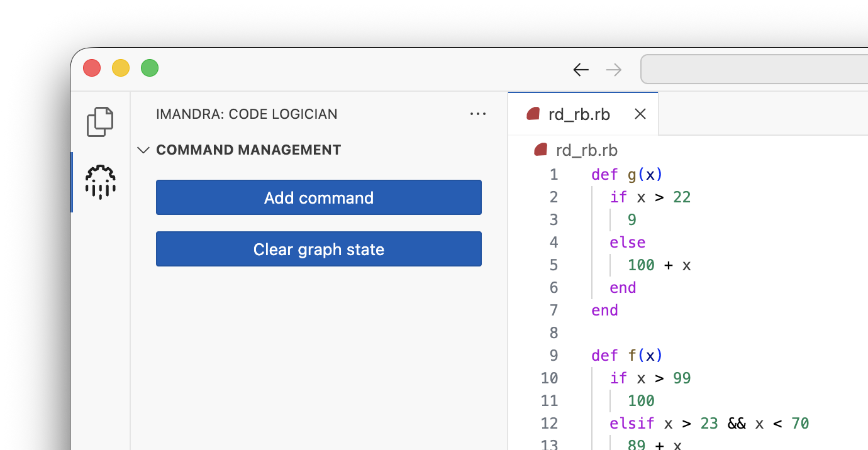Select COMMAND MANAGEMENT header text
This screenshot has height=450, width=868.
[x=249, y=150]
